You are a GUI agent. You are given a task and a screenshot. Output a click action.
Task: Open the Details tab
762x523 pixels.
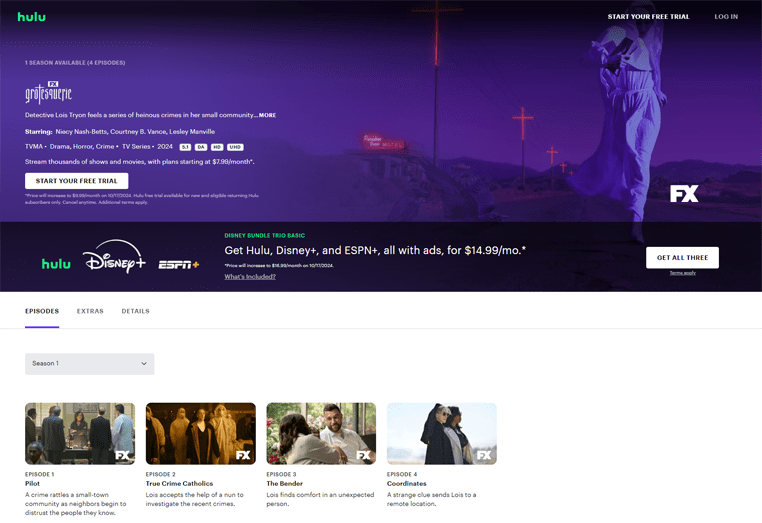tap(136, 311)
